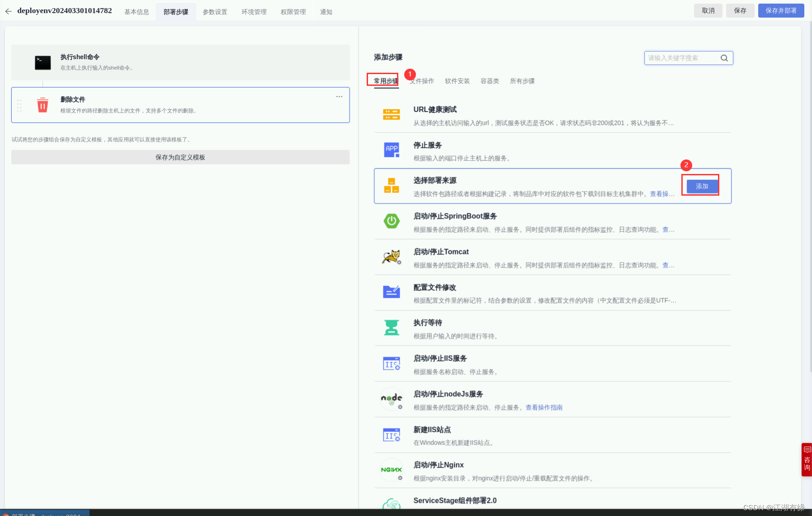Click the 删除文件 trash icon
The width and height of the screenshot is (812, 516).
point(42,105)
